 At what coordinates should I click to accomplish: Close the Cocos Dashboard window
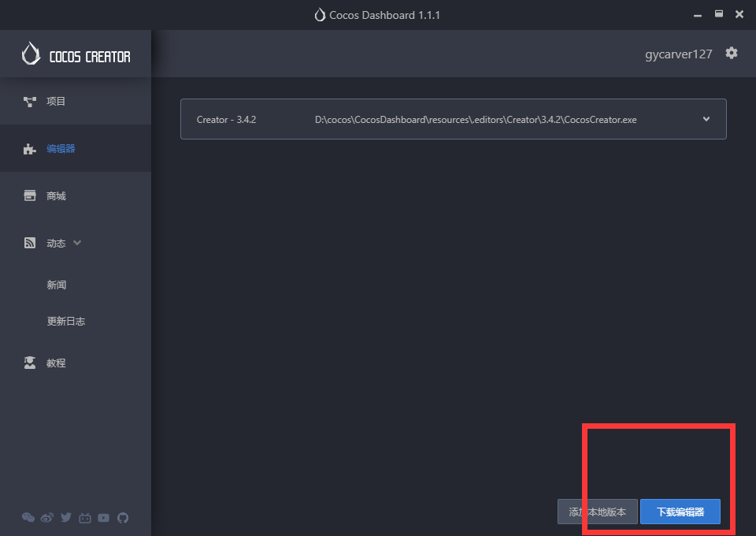click(x=739, y=14)
